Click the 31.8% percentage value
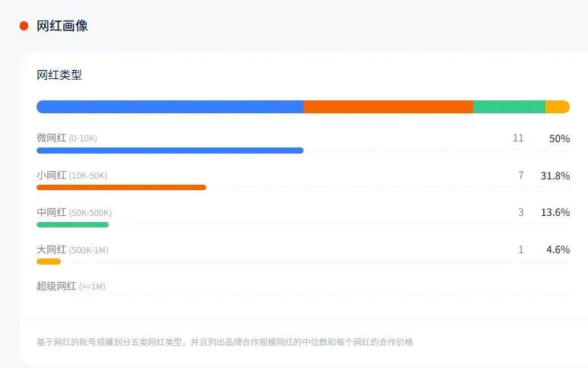Image resolution: width=588 pixels, height=368 pixels. [555, 176]
